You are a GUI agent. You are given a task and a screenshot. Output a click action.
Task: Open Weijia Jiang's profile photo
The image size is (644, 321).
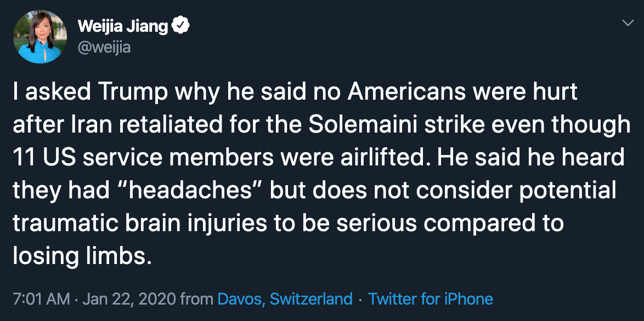[38, 36]
